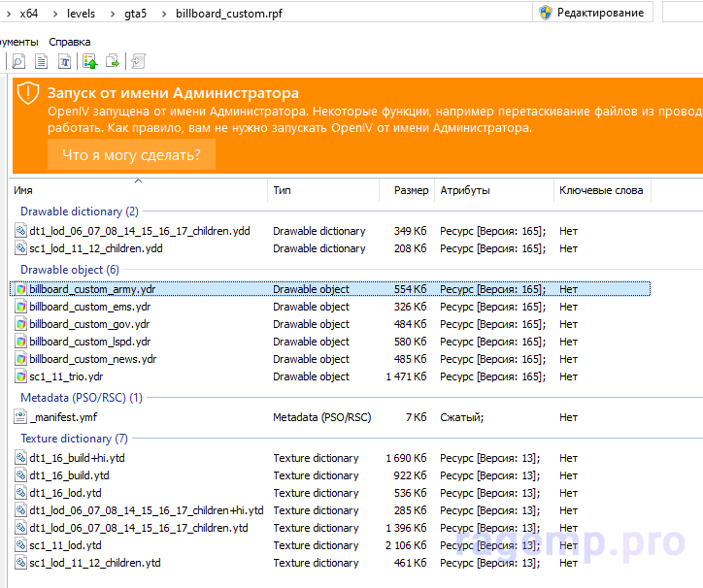Viewport: 703px width, 588px height.
Task: Open the Справка menu
Action: tap(69, 42)
